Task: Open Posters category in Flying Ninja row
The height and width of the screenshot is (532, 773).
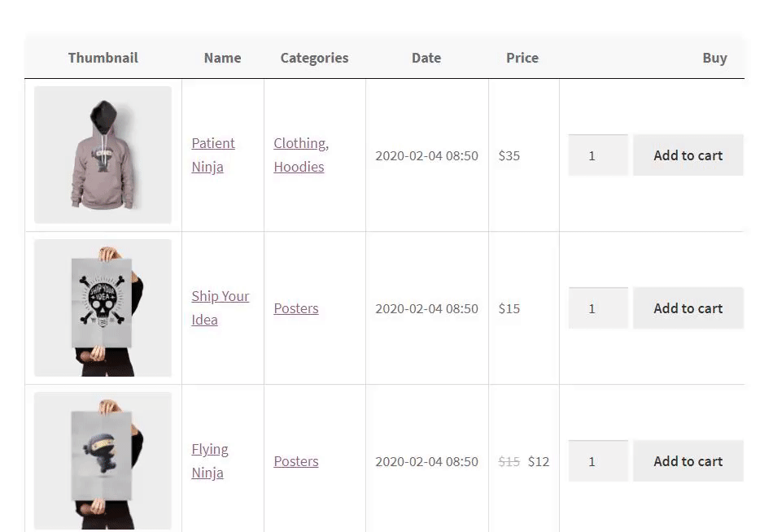Action: click(296, 461)
